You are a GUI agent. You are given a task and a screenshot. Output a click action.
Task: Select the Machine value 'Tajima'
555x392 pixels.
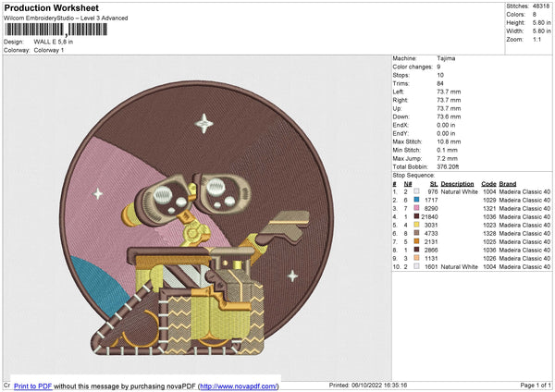pos(446,58)
